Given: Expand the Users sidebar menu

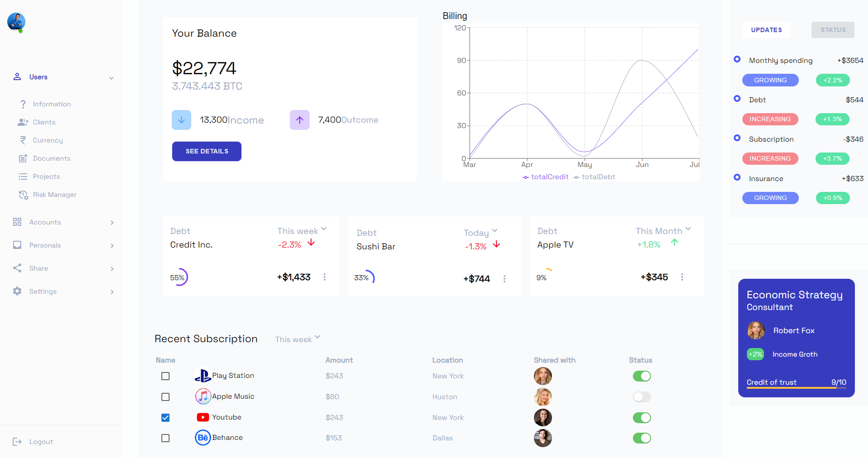Looking at the screenshot, I should [111, 77].
